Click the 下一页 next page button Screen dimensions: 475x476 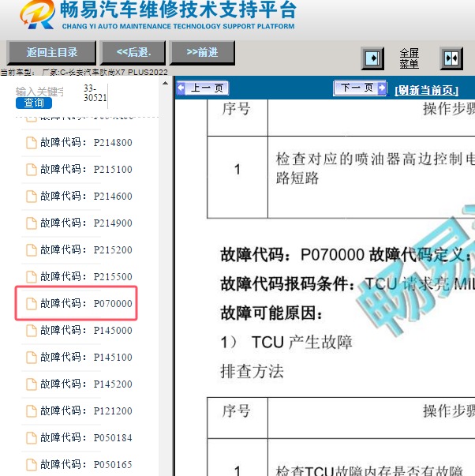pyautogui.click(x=360, y=88)
